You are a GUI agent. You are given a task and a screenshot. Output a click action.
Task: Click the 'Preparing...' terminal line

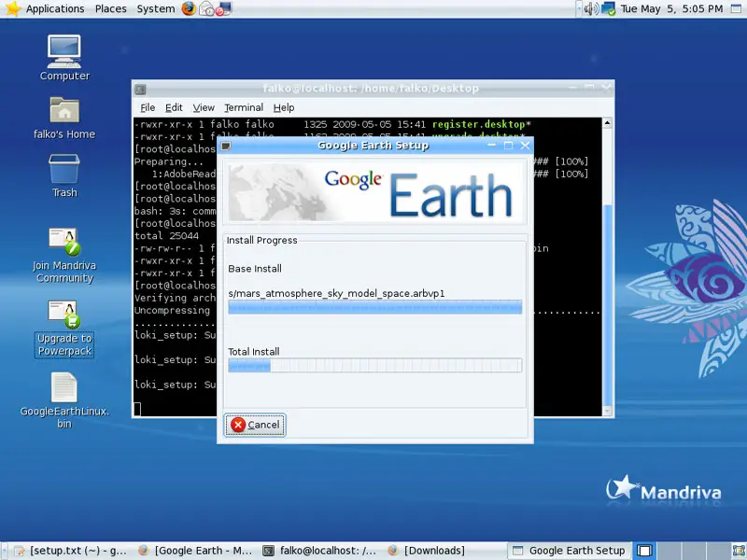[169, 161]
